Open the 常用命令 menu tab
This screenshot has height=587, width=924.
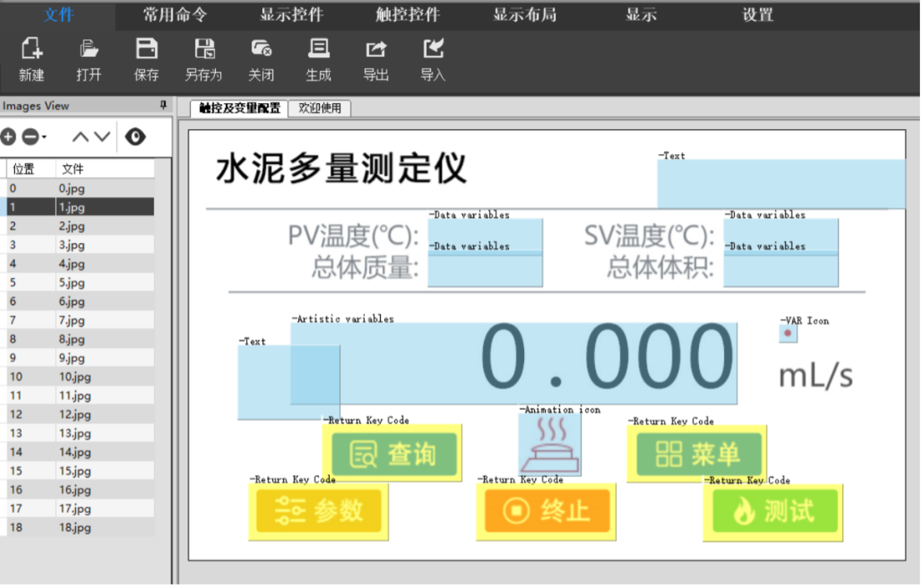175,15
